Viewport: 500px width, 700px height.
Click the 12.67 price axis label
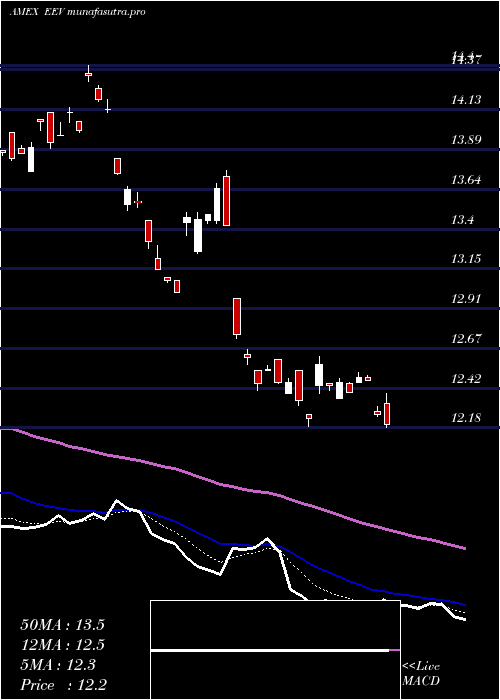[x=467, y=338]
